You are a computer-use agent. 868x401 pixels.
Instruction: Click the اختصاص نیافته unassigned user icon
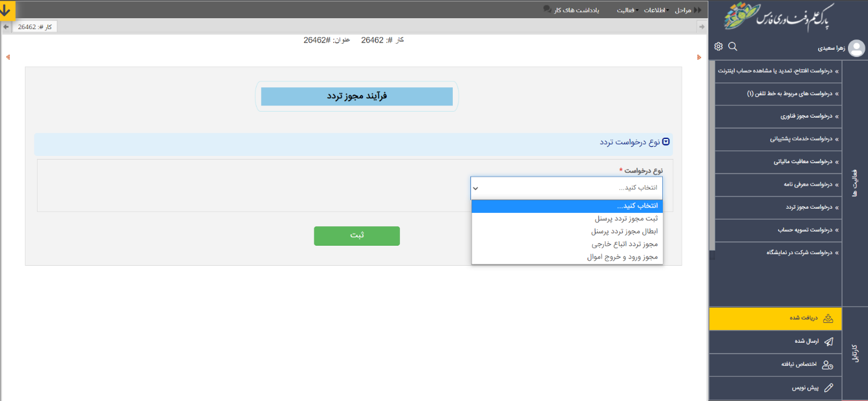[827, 364]
